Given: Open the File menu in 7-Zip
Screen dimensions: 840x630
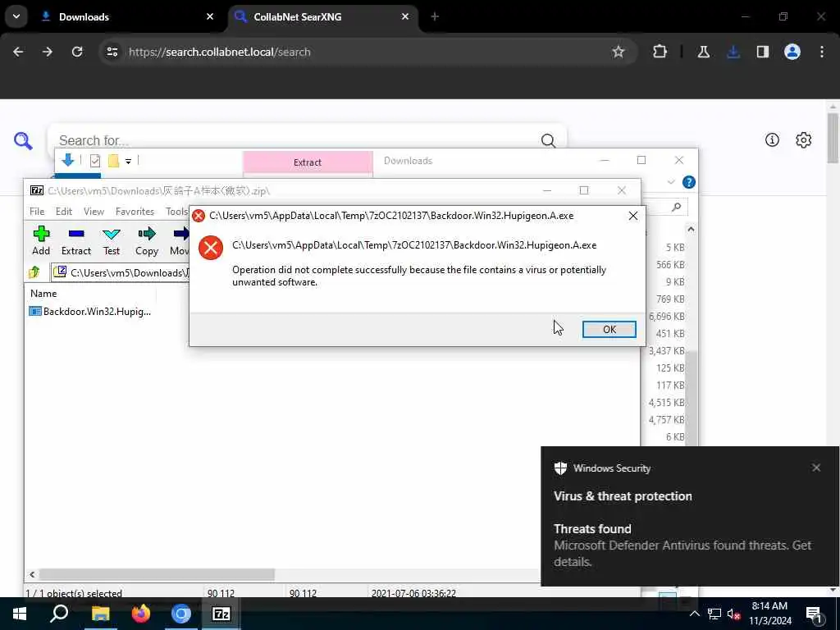Looking at the screenshot, I should (37, 212).
